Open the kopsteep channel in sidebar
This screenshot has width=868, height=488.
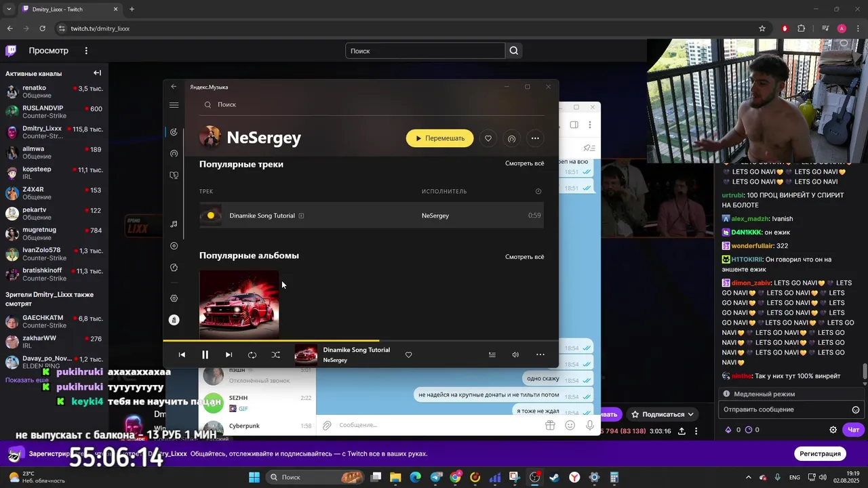click(x=54, y=174)
